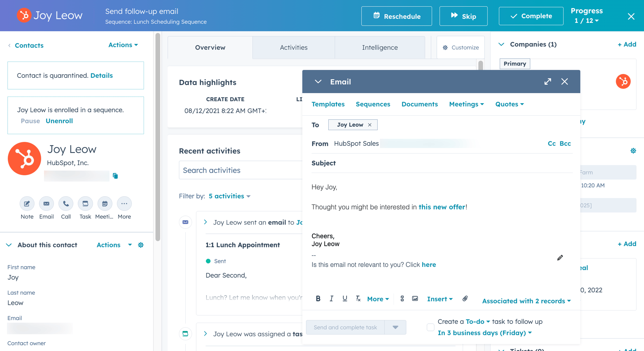Collapse the Companies (1) section

[x=501, y=44]
